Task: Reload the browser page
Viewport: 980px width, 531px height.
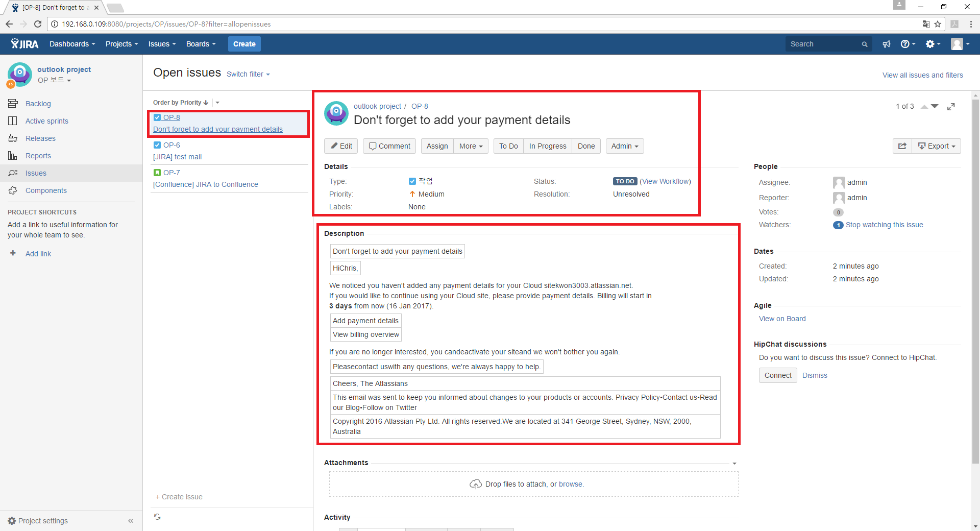Action: click(38, 24)
